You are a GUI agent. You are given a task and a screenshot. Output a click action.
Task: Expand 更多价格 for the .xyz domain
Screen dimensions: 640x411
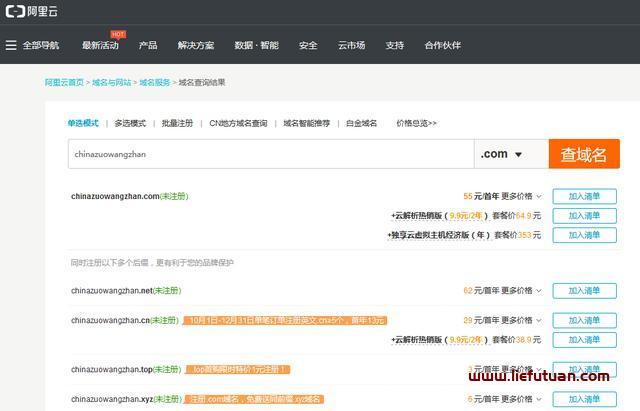(x=522, y=399)
